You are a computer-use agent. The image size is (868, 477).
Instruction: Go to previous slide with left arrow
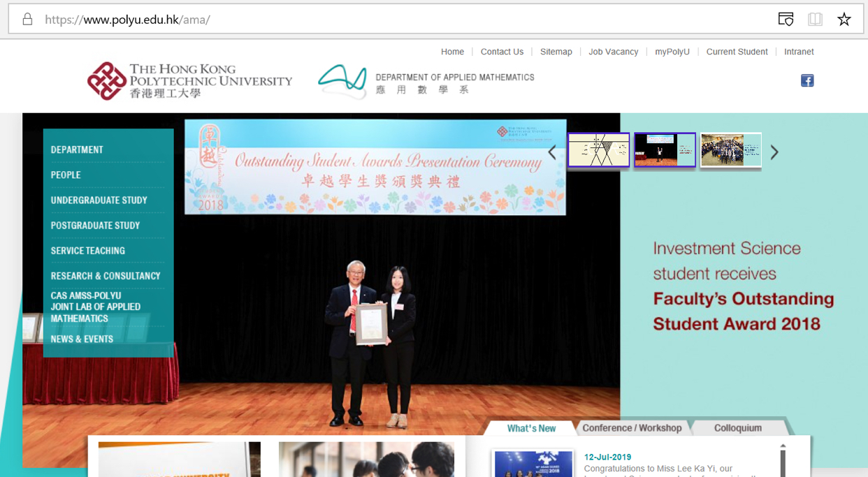tap(552, 152)
